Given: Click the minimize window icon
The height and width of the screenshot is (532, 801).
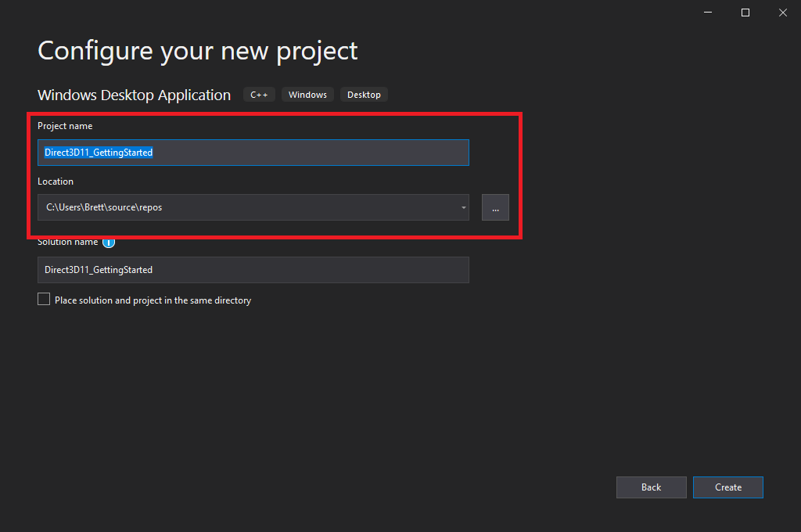Looking at the screenshot, I should [x=707, y=13].
